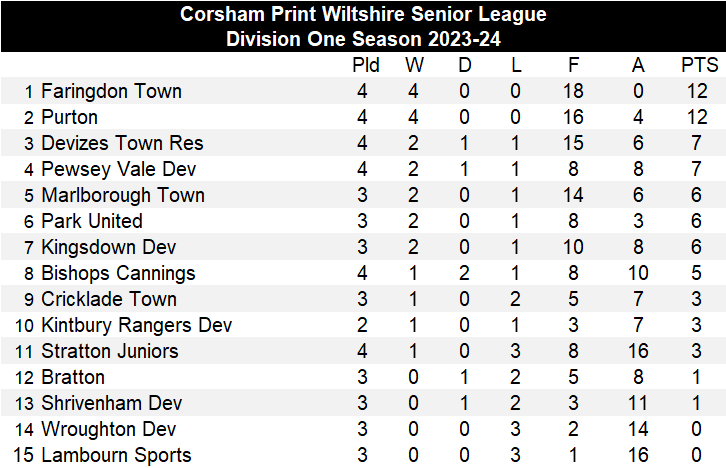The height and width of the screenshot is (468, 726).
Task: Select Bishops Cannings in the standings
Action: pyautogui.click(x=118, y=273)
